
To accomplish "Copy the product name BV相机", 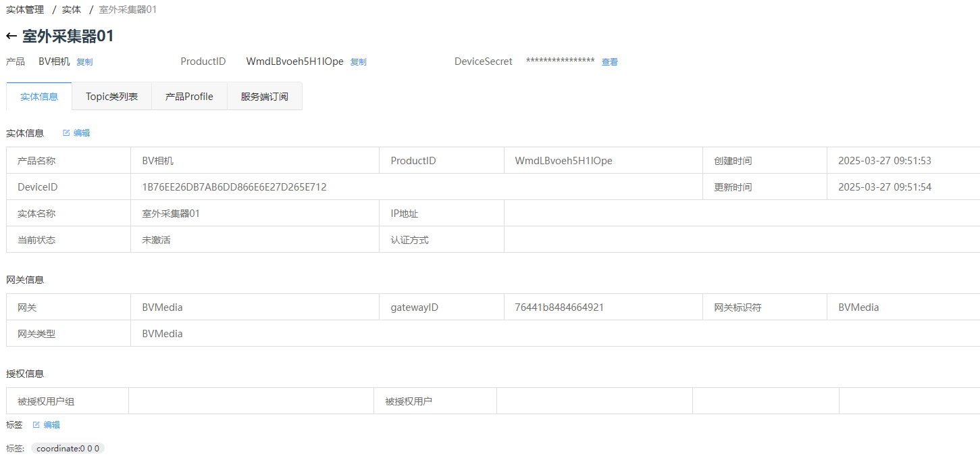I will pos(84,62).
